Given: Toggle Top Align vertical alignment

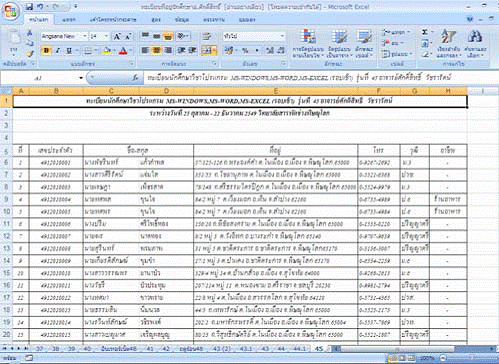Looking at the screenshot, I should click(x=145, y=36).
